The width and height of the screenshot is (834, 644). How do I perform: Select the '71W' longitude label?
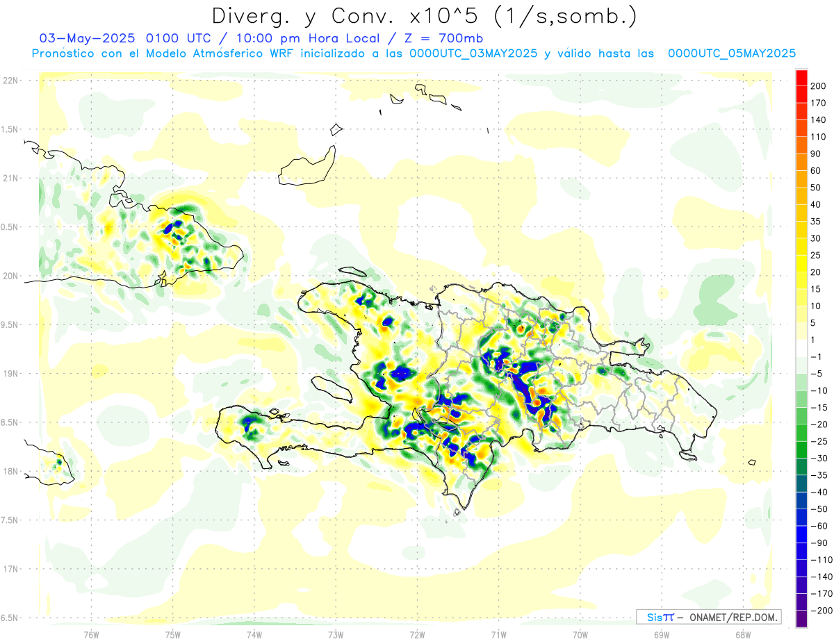point(498,634)
